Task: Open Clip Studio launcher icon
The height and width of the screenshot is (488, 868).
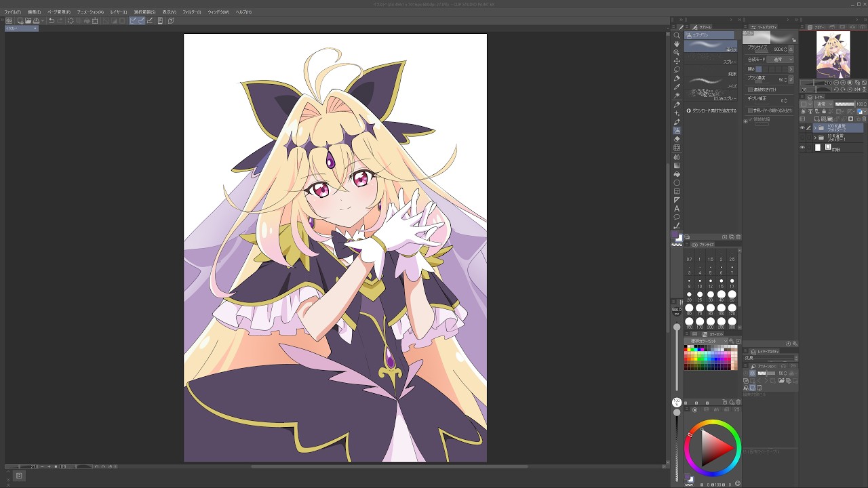Action: pos(9,21)
